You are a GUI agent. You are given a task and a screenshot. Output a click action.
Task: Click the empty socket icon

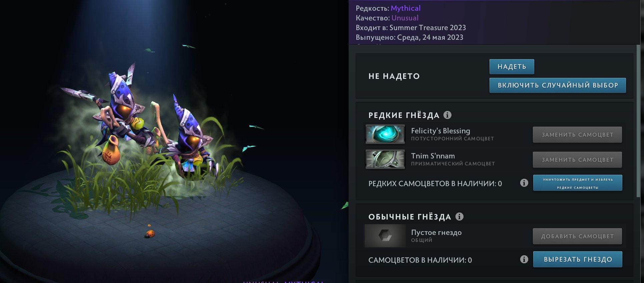[385, 236]
